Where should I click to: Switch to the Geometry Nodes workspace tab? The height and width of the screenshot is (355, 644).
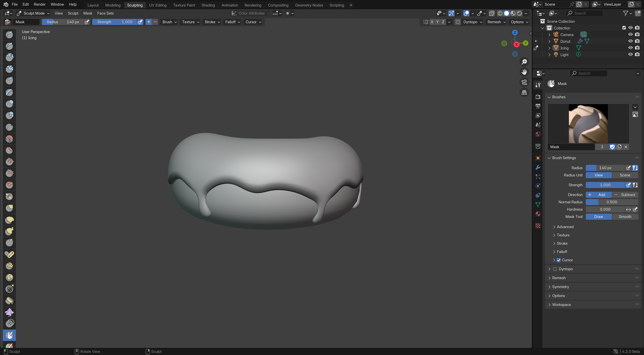309,5
